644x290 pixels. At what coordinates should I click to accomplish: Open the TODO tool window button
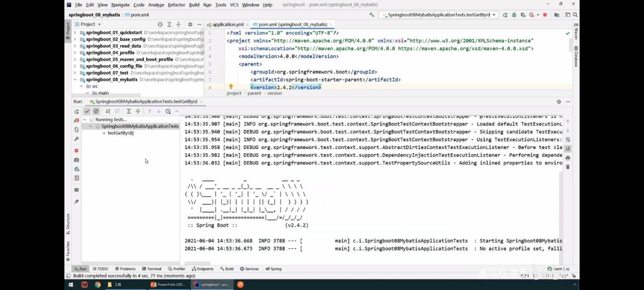tap(100, 269)
